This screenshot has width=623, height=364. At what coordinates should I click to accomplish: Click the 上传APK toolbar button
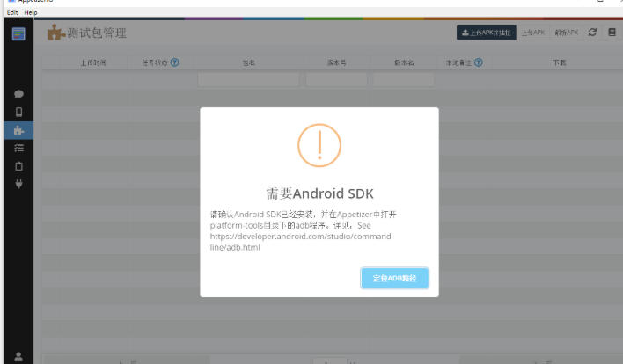click(533, 33)
